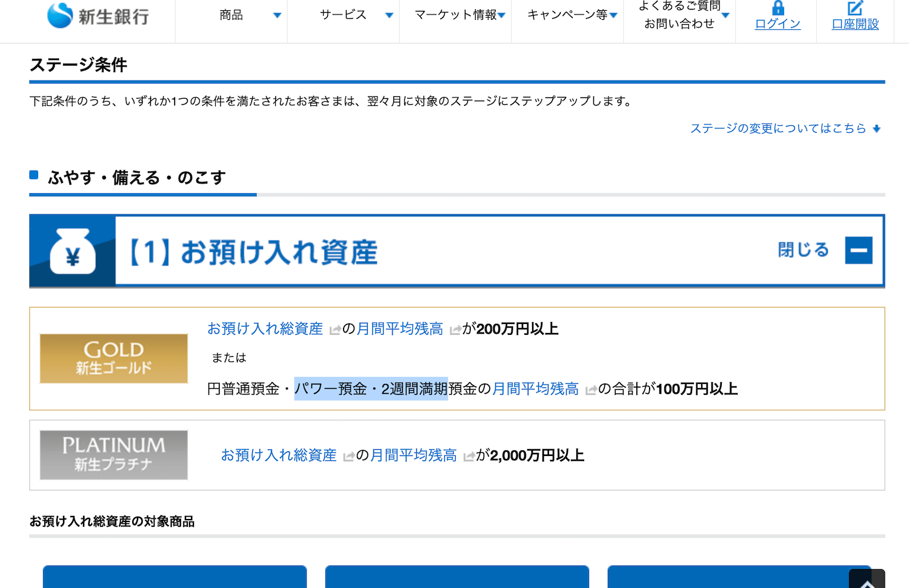Click the 【1】お預け入れ資産 heading
The width and height of the screenshot is (909, 588).
254,252
